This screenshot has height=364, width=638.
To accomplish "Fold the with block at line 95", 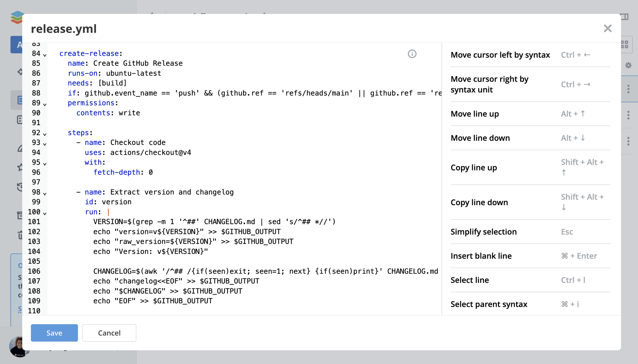I will click(45, 164).
